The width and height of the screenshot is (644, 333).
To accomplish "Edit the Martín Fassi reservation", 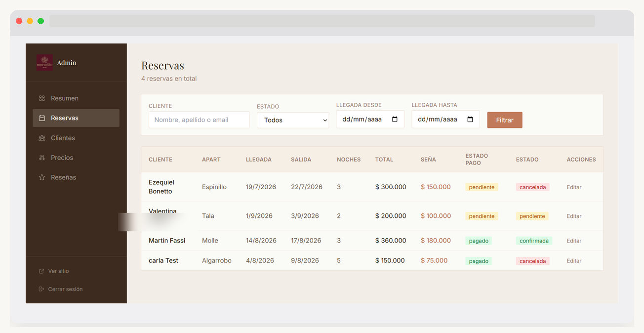I will coord(574,241).
